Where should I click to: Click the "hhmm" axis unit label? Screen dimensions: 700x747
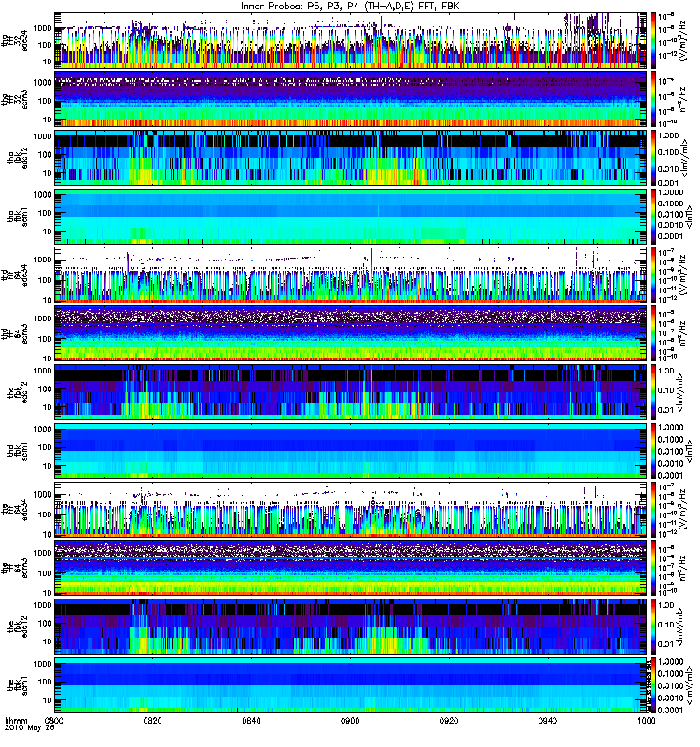pyautogui.click(x=16, y=720)
